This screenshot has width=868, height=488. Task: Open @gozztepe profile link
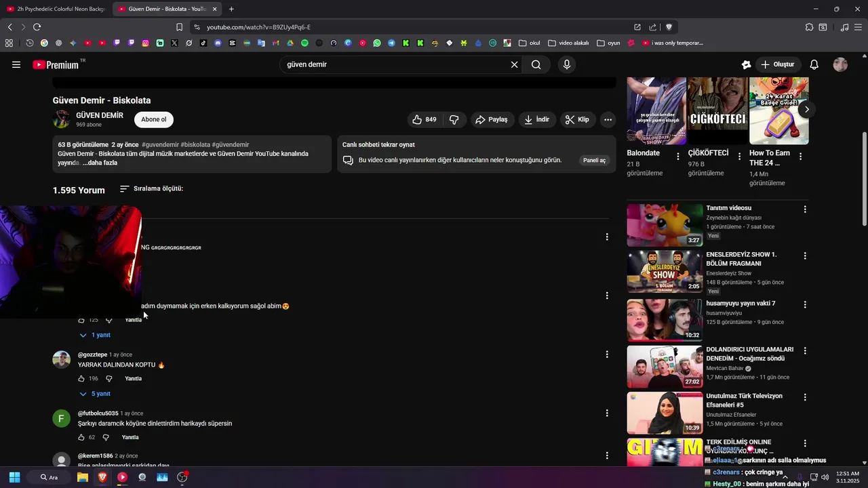coord(92,354)
